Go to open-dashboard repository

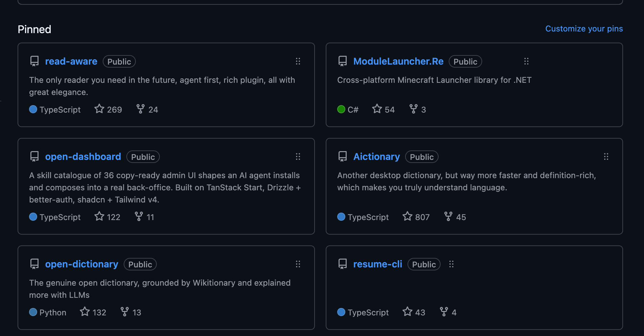(x=83, y=157)
